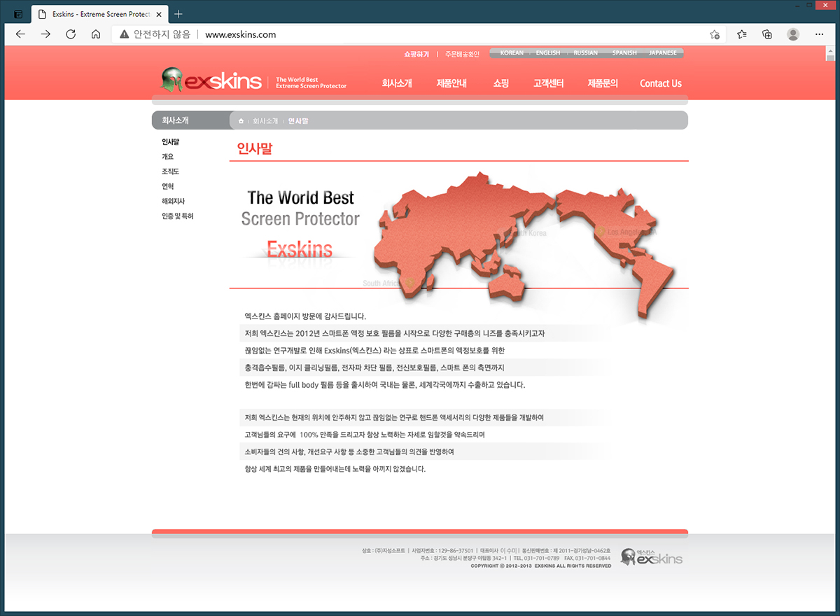Click the browser back arrow
This screenshot has width=840, height=616.
click(x=20, y=34)
